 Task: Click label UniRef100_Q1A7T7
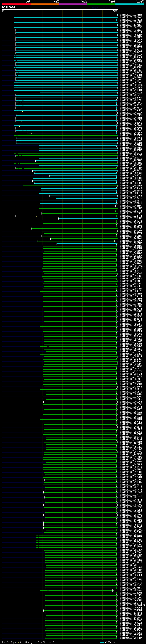tap(131, 198)
